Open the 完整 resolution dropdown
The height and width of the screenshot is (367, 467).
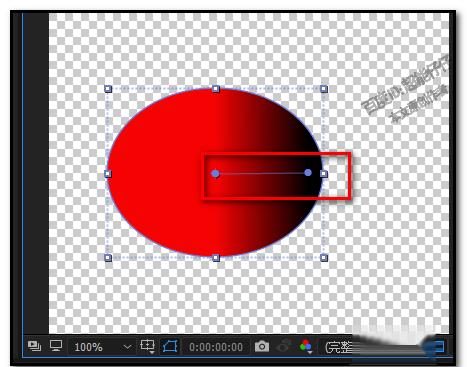(x=338, y=347)
